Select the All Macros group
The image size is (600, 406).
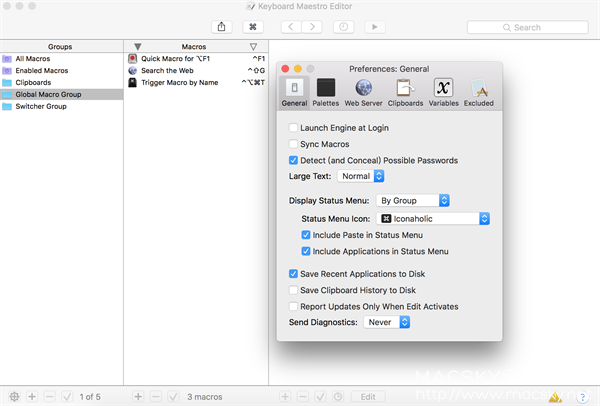62,59
